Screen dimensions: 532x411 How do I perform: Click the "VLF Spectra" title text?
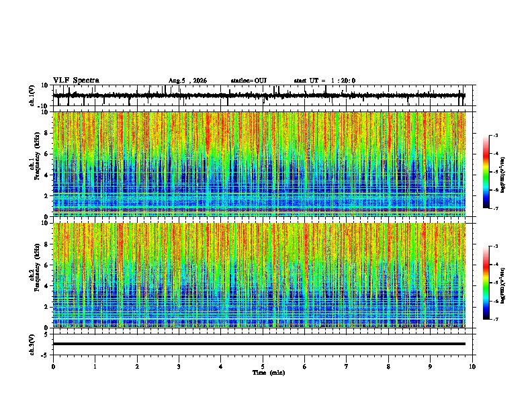[76, 81]
